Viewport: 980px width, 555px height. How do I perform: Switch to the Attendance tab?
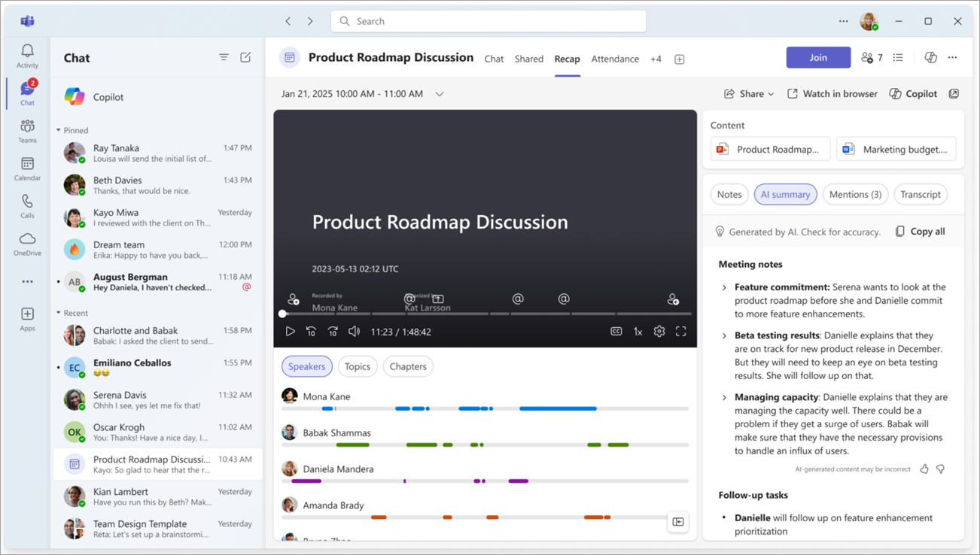(615, 58)
